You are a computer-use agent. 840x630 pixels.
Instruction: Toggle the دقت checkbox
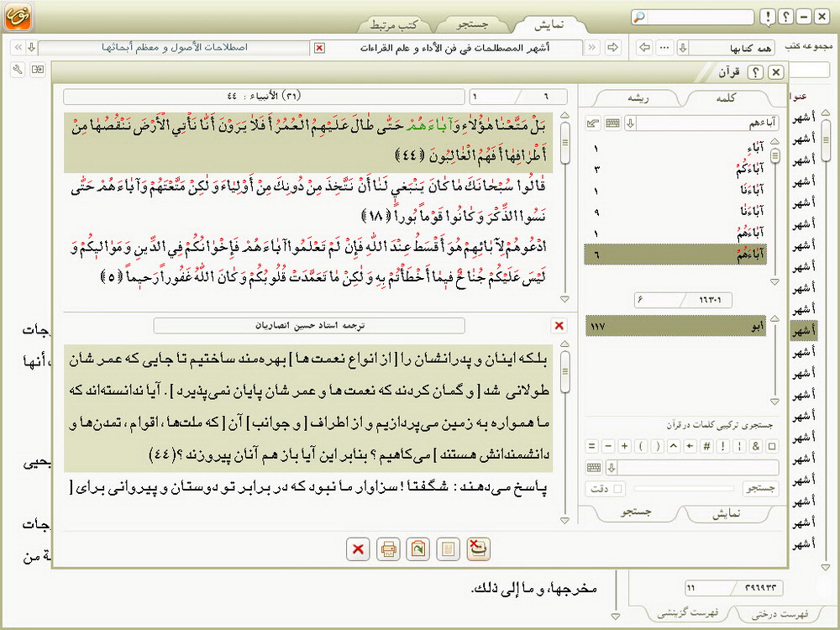(617, 489)
